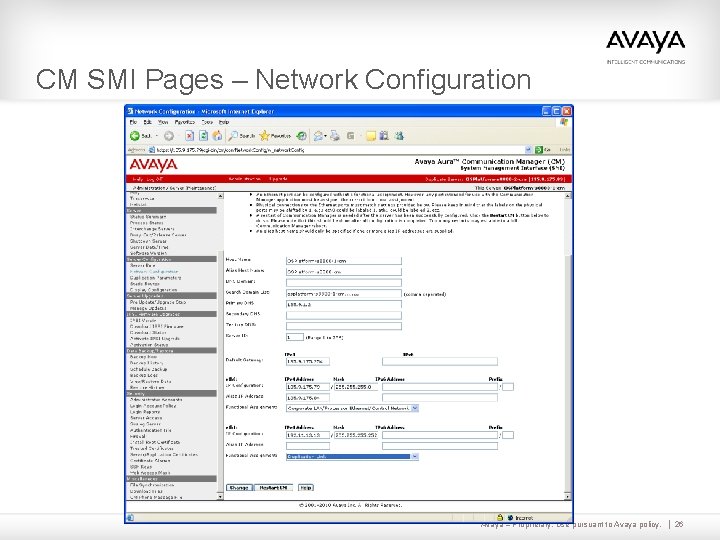Click the Research toolbar icon next to the note
The width and height of the screenshot is (720, 540).
pos(384,136)
